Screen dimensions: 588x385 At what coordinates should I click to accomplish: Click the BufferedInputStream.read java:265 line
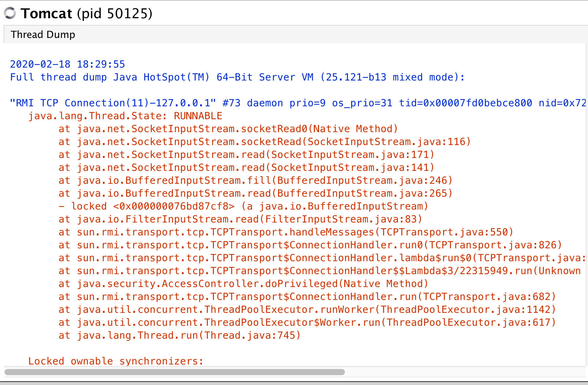(256, 193)
